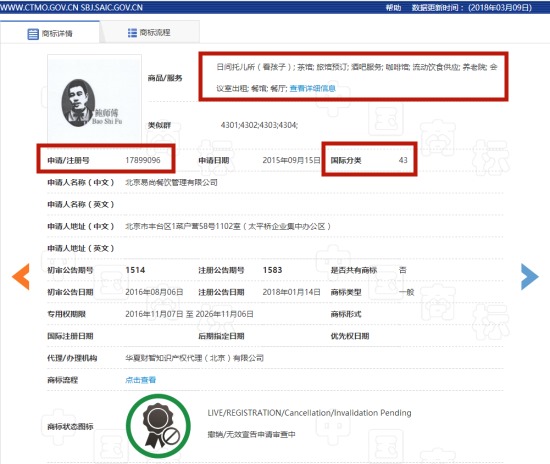
Task: Open the 查看详细信息 link
Action: (313, 88)
